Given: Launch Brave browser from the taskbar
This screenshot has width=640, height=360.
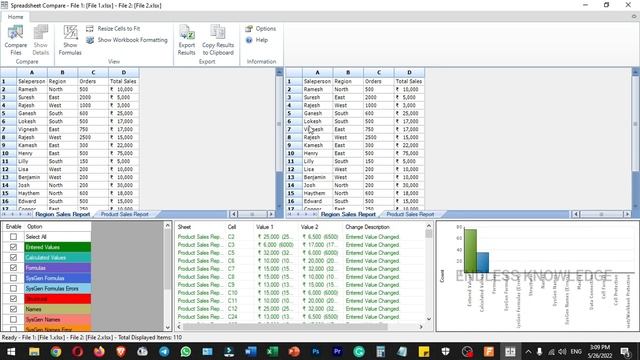Looking at the screenshot, I should [x=121, y=351].
